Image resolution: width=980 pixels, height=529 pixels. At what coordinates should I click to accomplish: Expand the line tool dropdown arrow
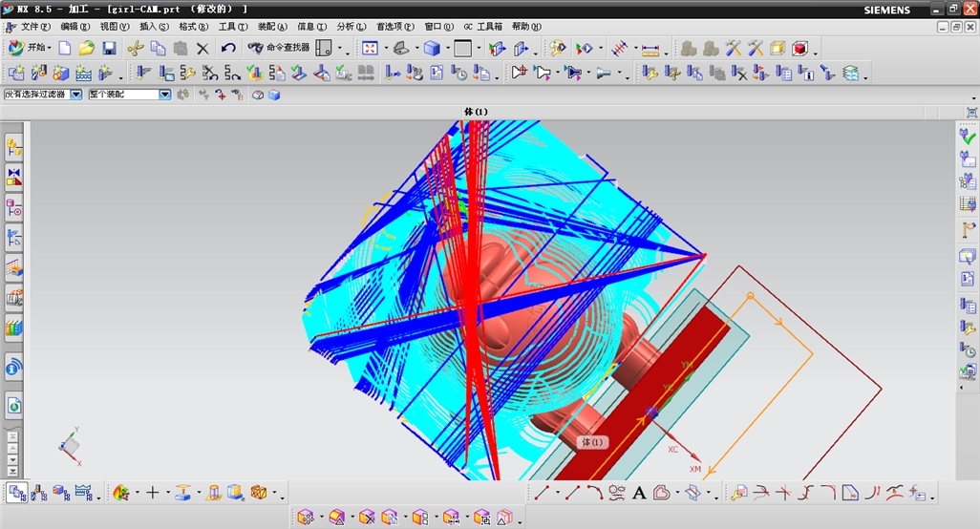click(x=557, y=494)
